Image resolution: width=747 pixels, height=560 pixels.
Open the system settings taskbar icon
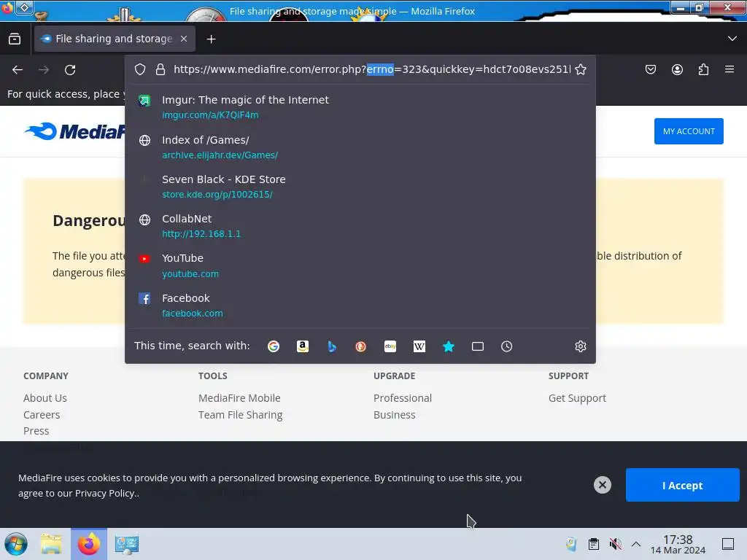click(127, 544)
